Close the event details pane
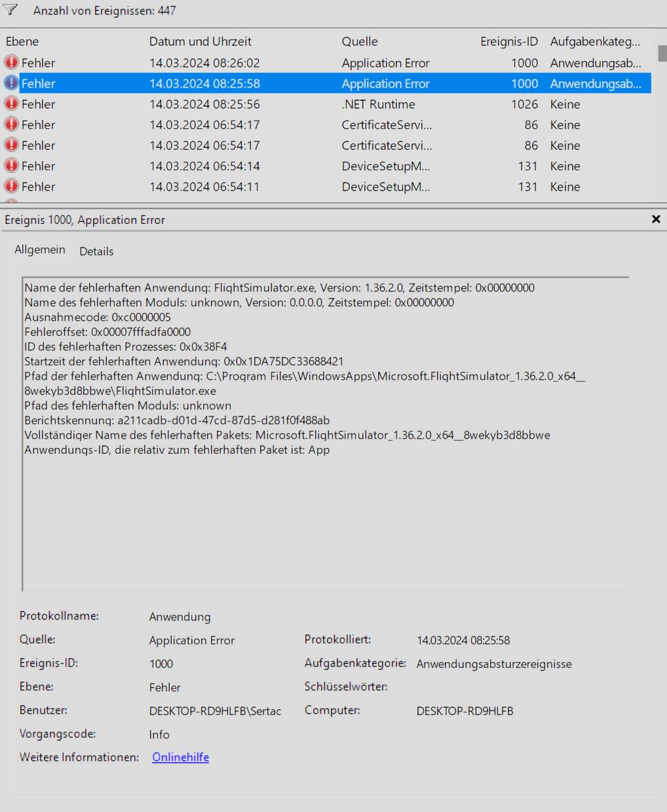The width and height of the screenshot is (667, 812). click(656, 219)
